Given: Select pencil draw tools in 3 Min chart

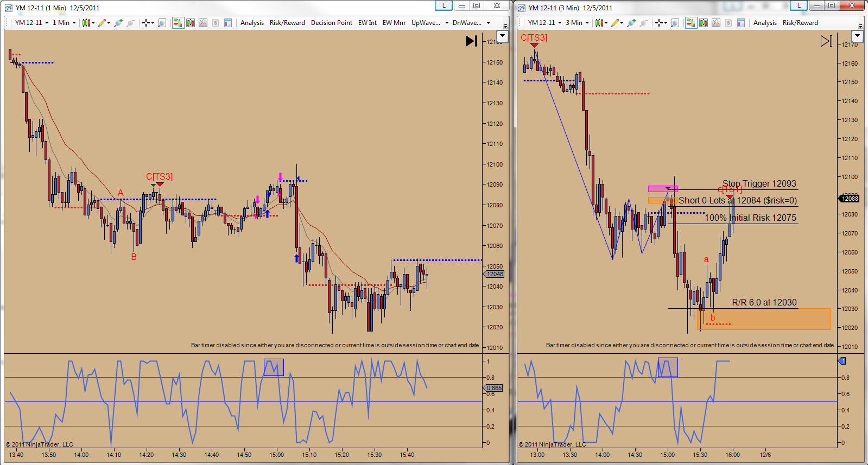Looking at the screenshot, I should click(615, 23).
